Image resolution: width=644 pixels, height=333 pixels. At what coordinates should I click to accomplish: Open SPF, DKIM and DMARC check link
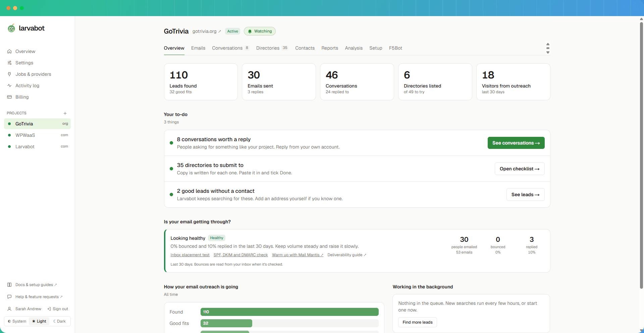click(x=240, y=255)
